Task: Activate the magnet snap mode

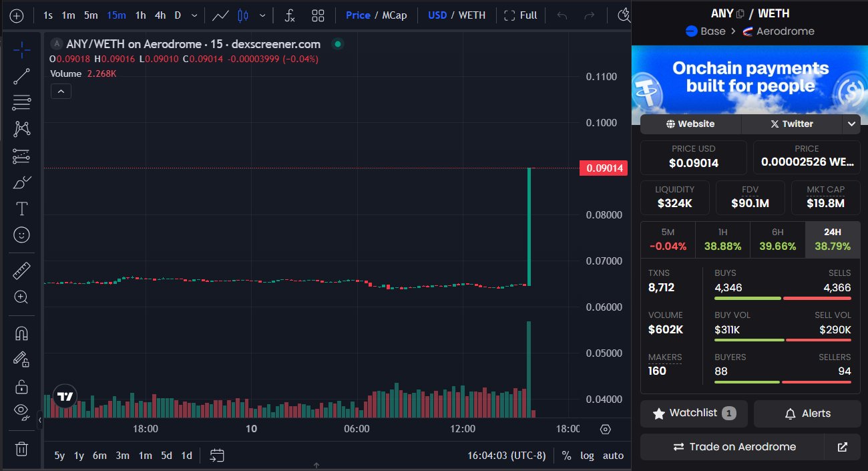Action: pos(21,333)
